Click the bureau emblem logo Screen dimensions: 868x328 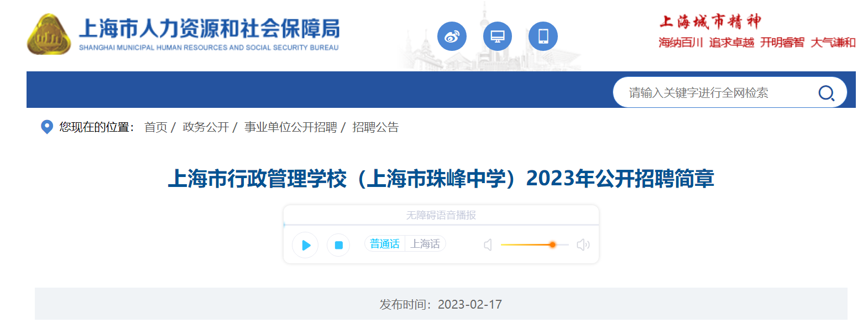(49, 34)
